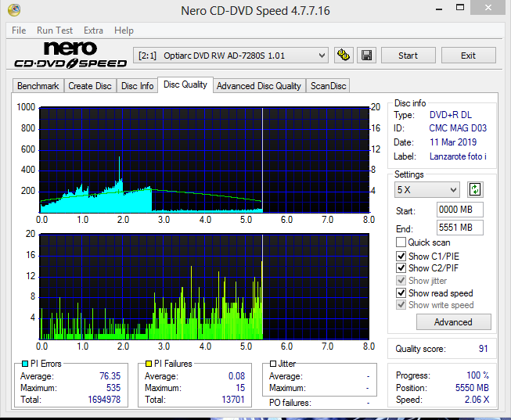Click the PI Failures Average value 0.08
The image size is (511, 420).
click(x=236, y=376)
